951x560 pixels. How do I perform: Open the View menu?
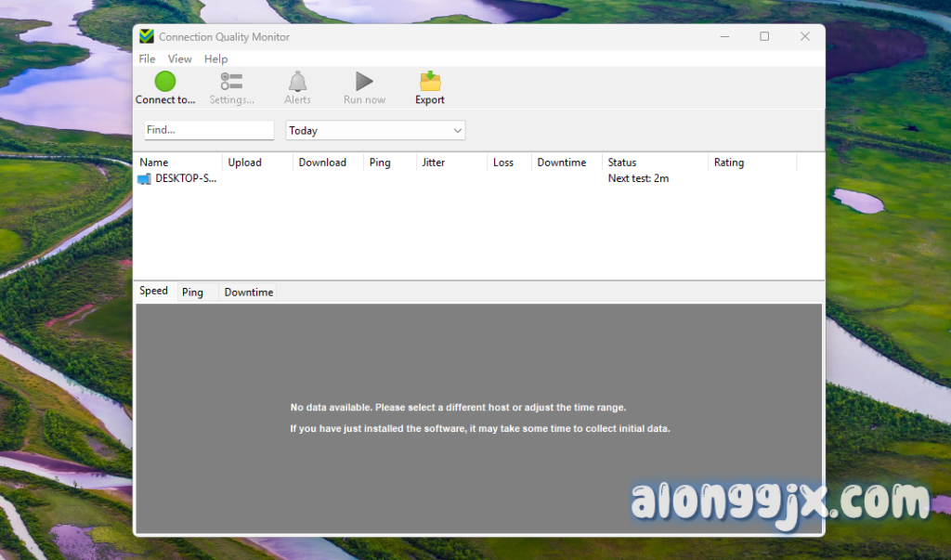pos(179,59)
